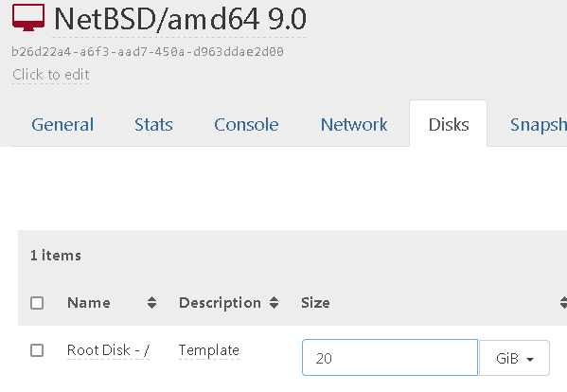Click the Disks tab
This screenshot has height=392, width=567.
click(449, 125)
